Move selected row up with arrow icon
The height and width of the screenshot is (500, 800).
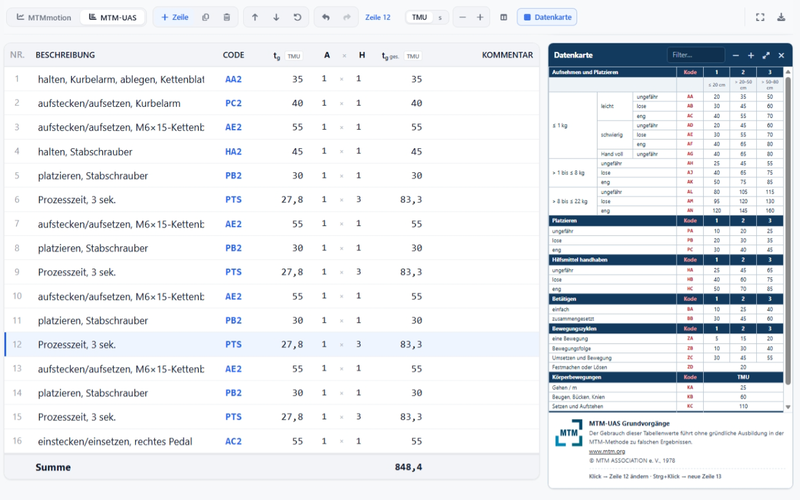tap(255, 17)
